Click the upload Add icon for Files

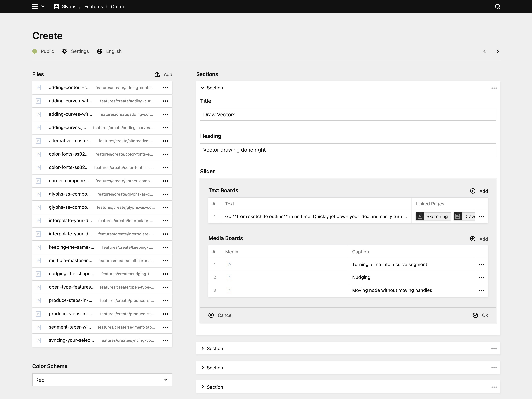pos(157,74)
